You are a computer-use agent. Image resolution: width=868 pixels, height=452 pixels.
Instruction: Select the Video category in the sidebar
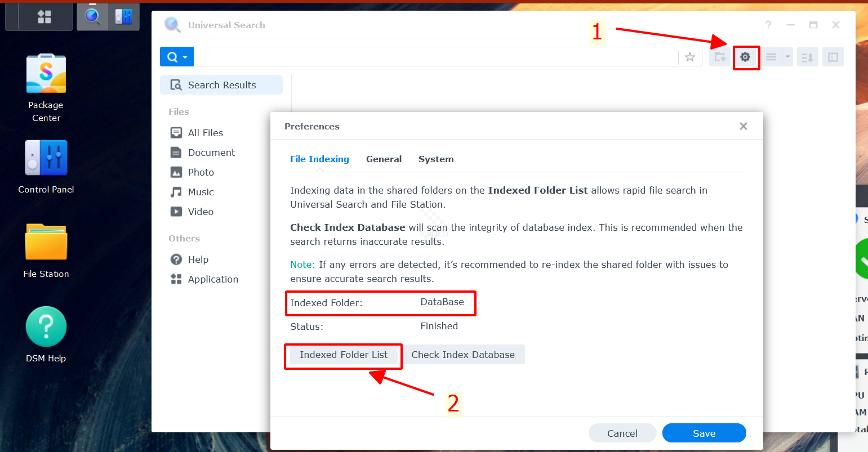tap(200, 211)
